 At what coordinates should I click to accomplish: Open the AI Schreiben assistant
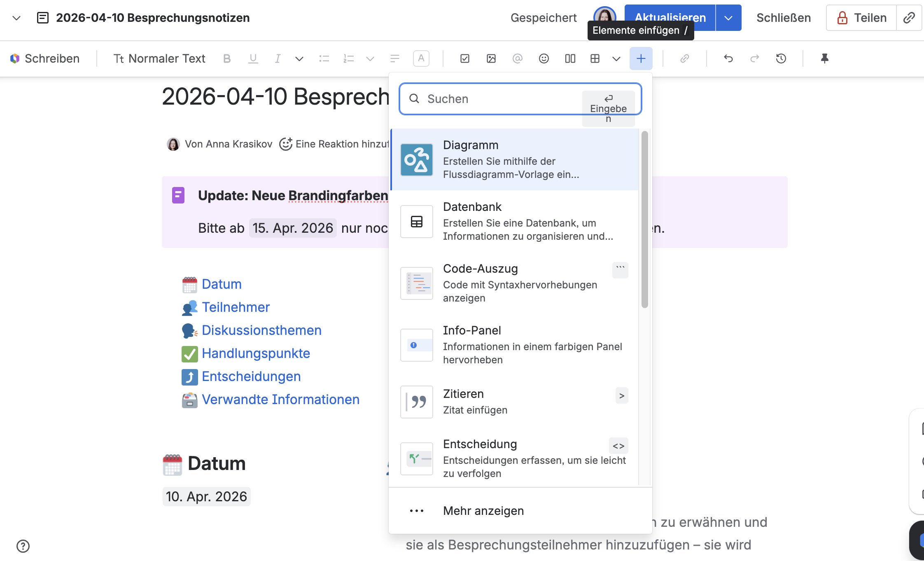[45, 58]
